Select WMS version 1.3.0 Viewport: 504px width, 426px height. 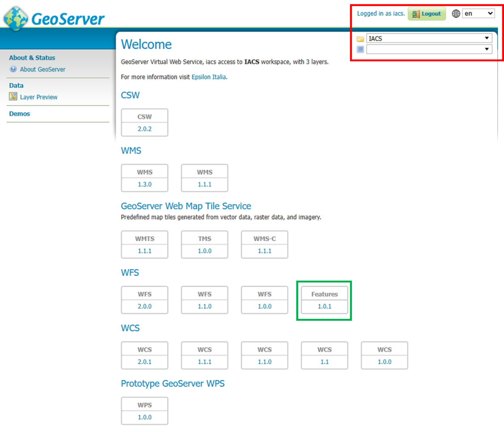tap(144, 184)
